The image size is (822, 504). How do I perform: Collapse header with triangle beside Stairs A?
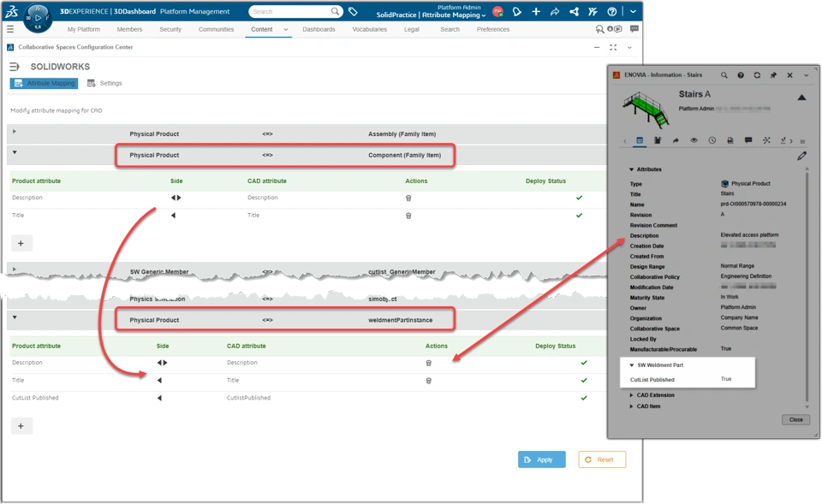[x=801, y=98]
